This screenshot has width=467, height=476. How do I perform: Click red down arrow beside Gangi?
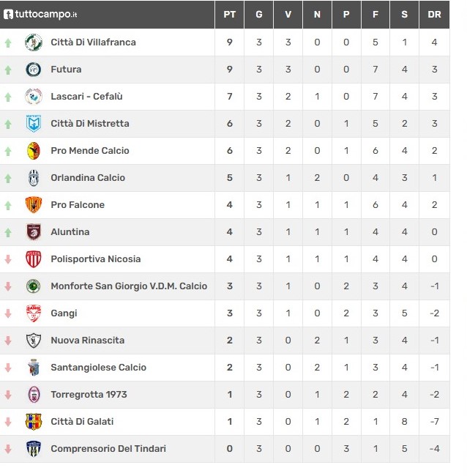coord(8,313)
